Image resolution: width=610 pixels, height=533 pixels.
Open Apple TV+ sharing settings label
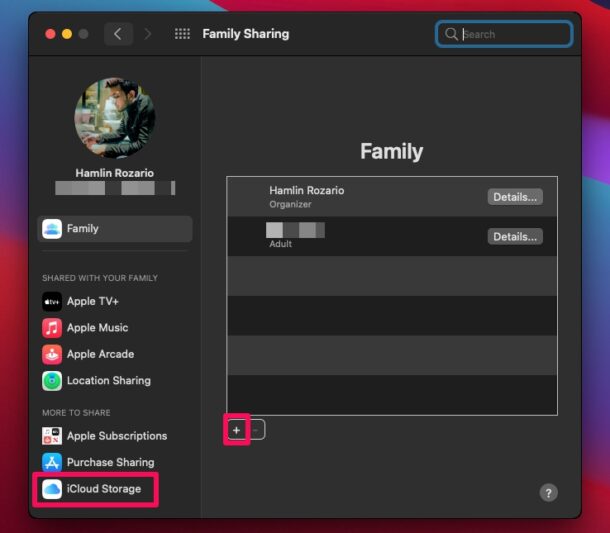(x=93, y=302)
